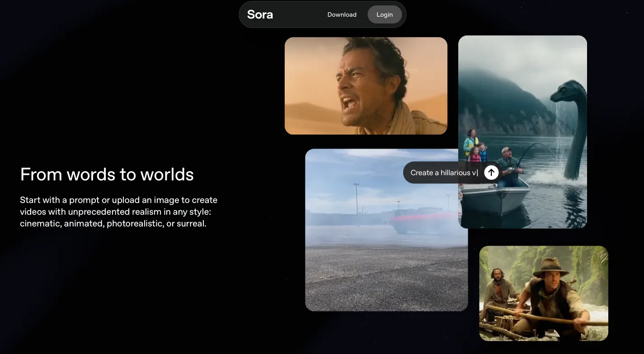644x354 pixels.
Task: Select the family in life jackets on the boat
Action: click(x=475, y=146)
